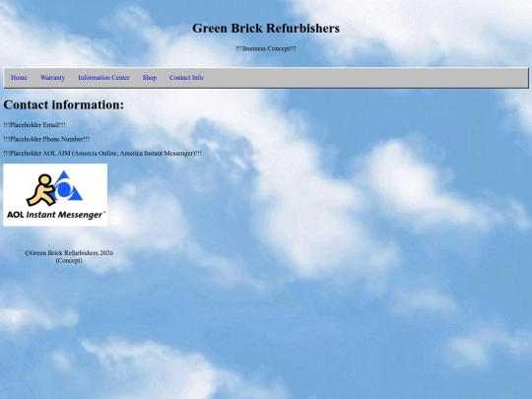Click the !!!Business Concept!!! subtitle

266,48
